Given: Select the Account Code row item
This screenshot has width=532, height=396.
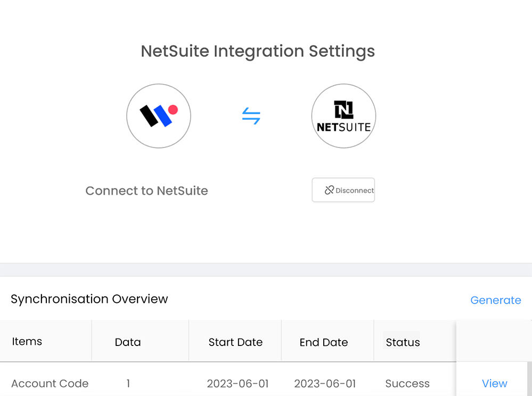Looking at the screenshot, I should [x=50, y=383].
